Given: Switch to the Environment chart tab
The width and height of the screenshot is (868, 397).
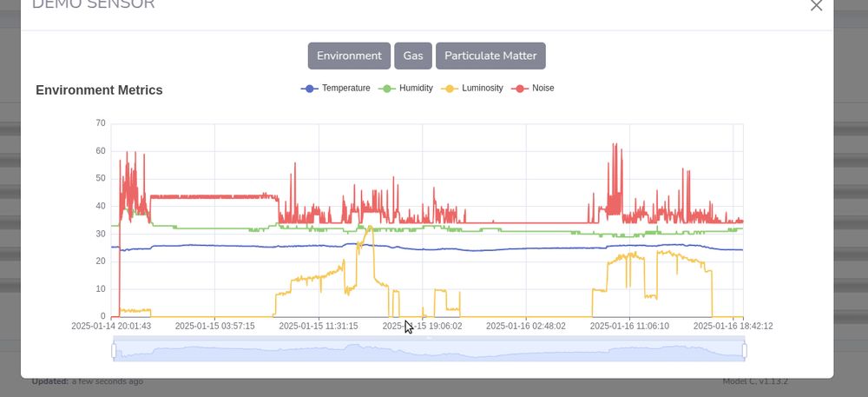Looking at the screenshot, I should coord(349,56).
